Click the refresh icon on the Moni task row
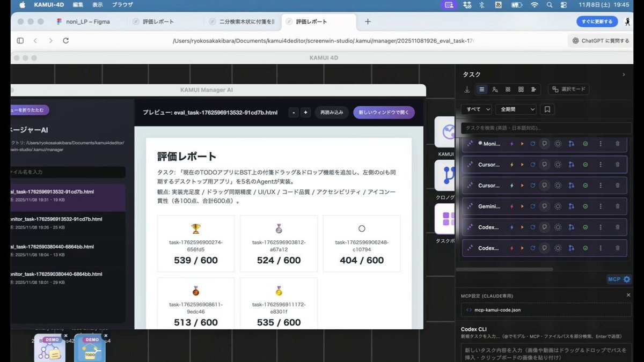The height and width of the screenshot is (362, 644). point(532,144)
